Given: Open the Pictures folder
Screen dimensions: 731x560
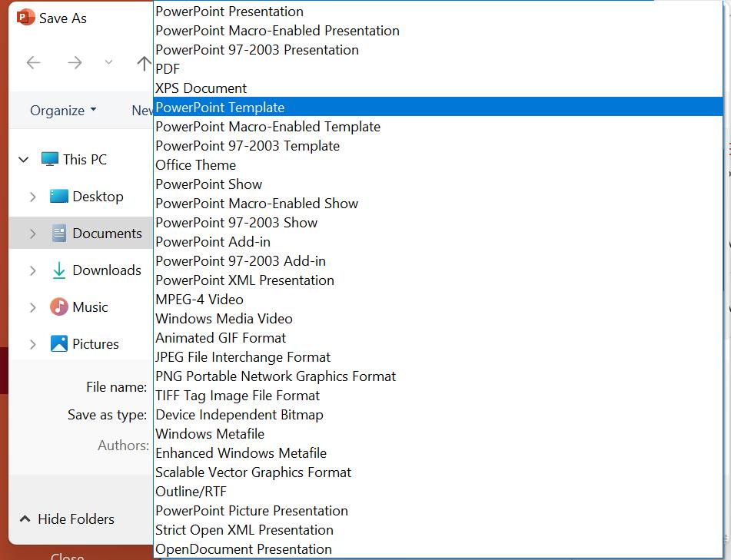Looking at the screenshot, I should tap(95, 343).
